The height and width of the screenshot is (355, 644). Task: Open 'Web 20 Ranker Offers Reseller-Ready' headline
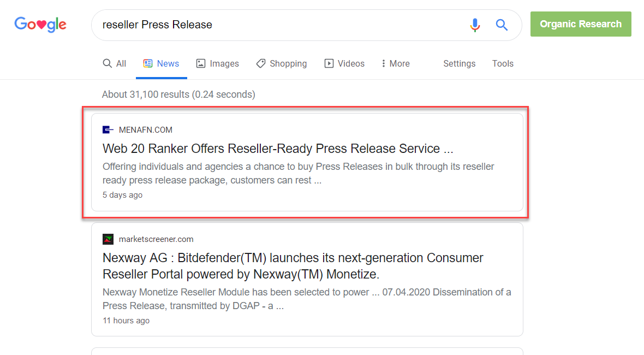[x=278, y=149]
